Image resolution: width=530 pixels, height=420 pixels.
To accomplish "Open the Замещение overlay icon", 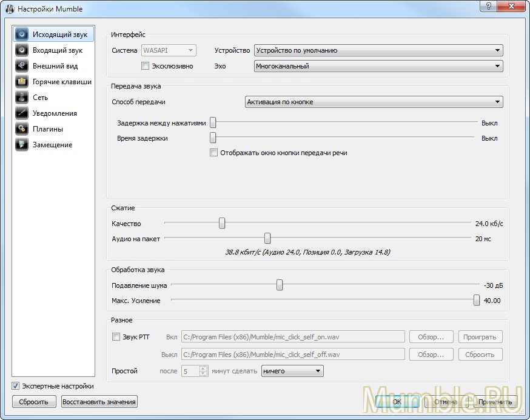I will (22, 145).
